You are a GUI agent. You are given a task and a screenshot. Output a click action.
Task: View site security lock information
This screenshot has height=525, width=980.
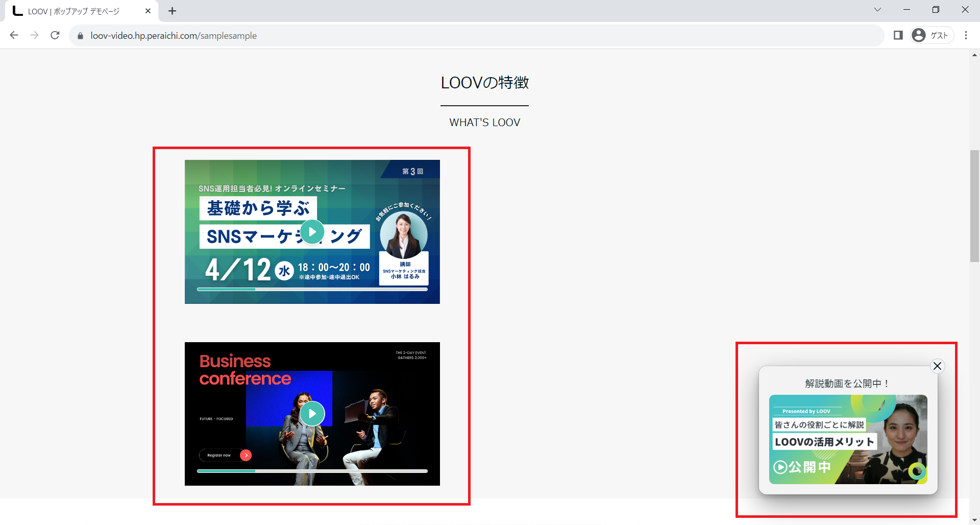80,36
